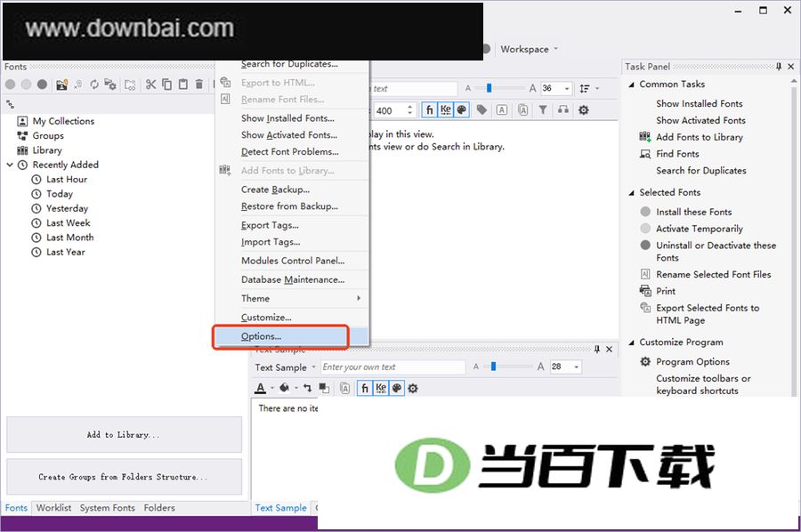Click the Print icon in Task Panel
This screenshot has height=532, width=801.
pyautogui.click(x=645, y=291)
